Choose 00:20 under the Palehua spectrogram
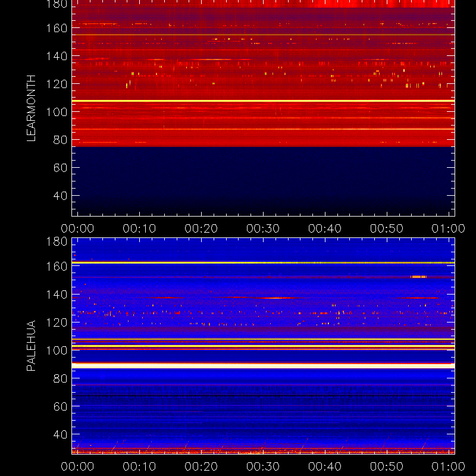The width and height of the screenshot is (476, 476). tap(201, 466)
